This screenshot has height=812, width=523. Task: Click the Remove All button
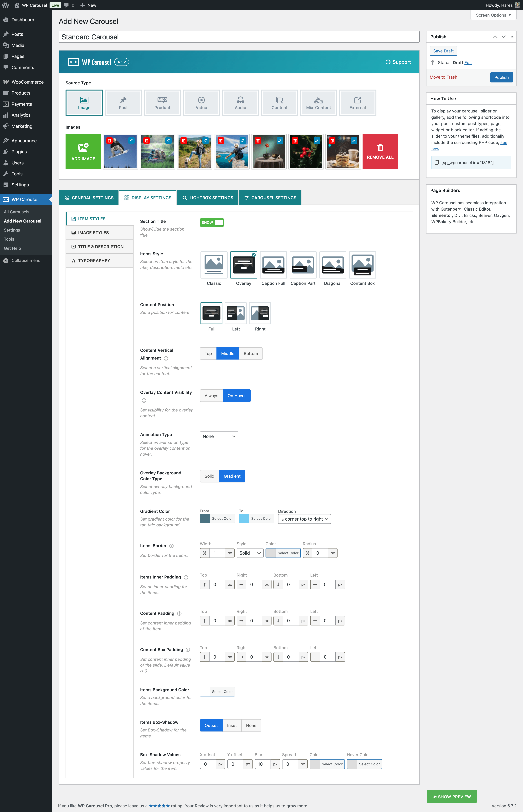[380, 151]
